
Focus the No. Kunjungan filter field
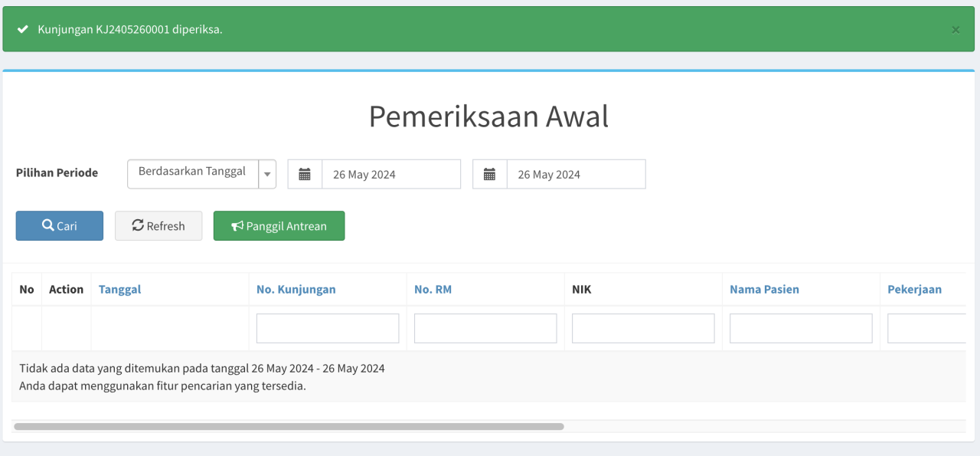(328, 328)
